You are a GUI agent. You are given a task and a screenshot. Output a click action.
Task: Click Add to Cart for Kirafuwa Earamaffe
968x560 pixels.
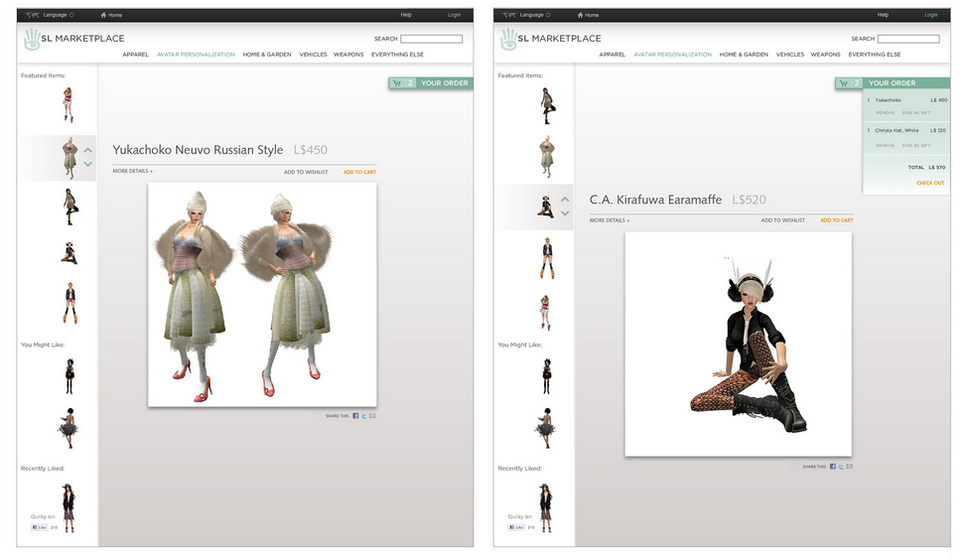837,220
